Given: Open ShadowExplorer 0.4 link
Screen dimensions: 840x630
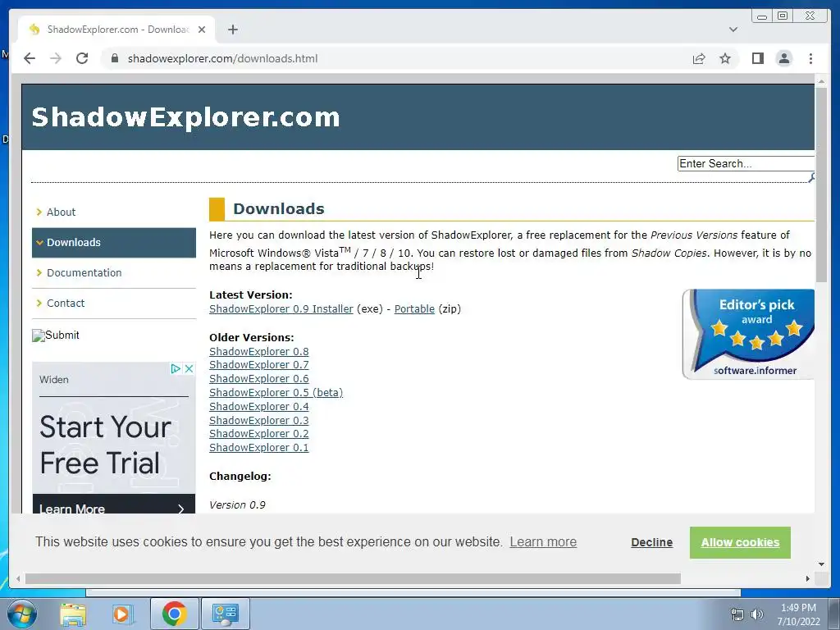Looking at the screenshot, I should (x=258, y=407).
